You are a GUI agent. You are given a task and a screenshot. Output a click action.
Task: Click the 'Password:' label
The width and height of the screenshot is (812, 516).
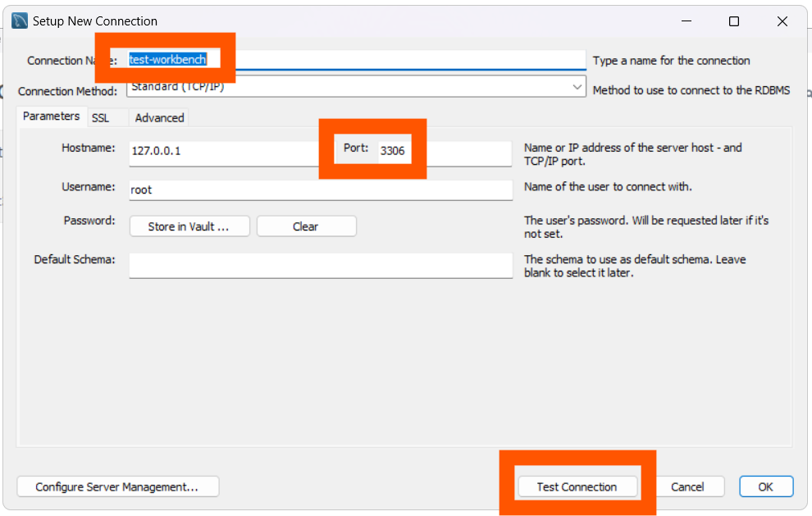pyautogui.click(x=89, y=221)
